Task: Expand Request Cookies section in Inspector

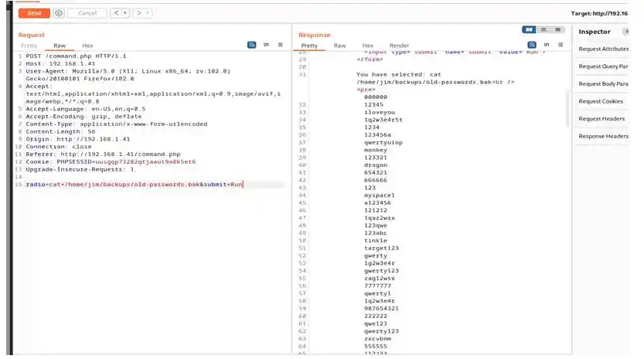Action: (601, 101)
